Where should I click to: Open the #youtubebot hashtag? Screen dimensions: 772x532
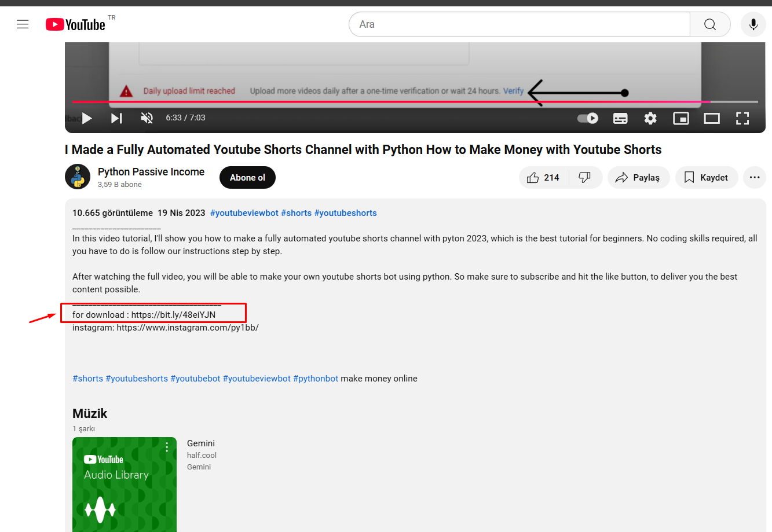[195, 379]
